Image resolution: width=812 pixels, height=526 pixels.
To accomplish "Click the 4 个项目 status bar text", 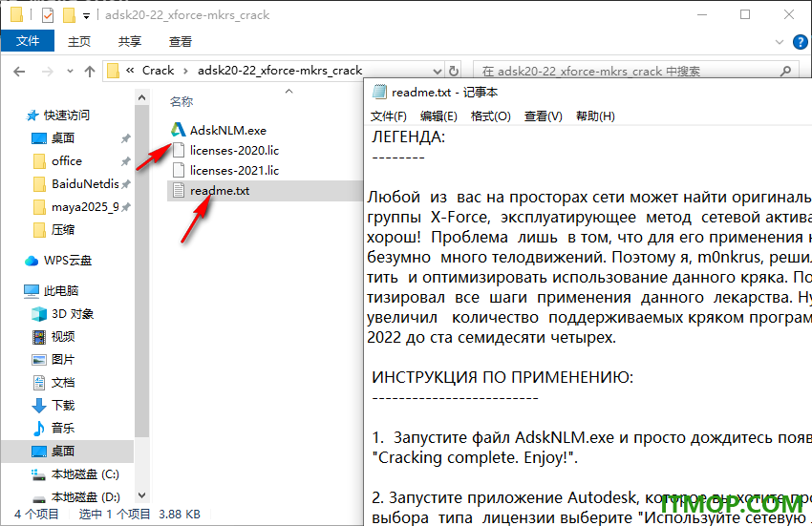I will click(36, 515).
